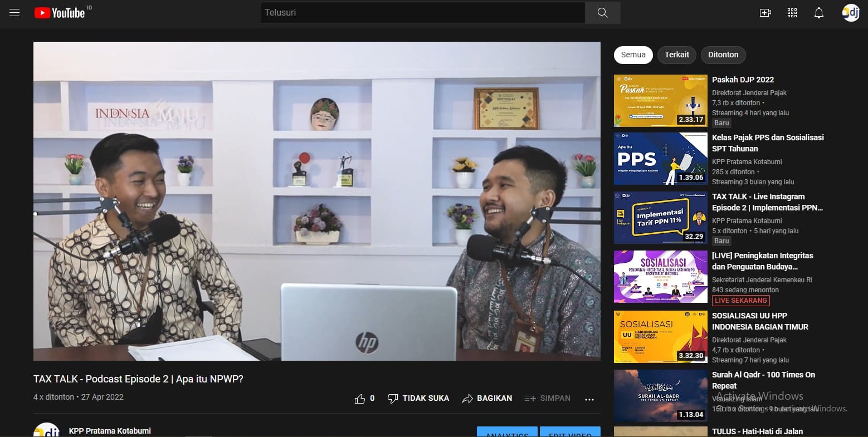The image size is (868, 437).
Task: Open the hamburger guide menu
Action: coord(14,12)
